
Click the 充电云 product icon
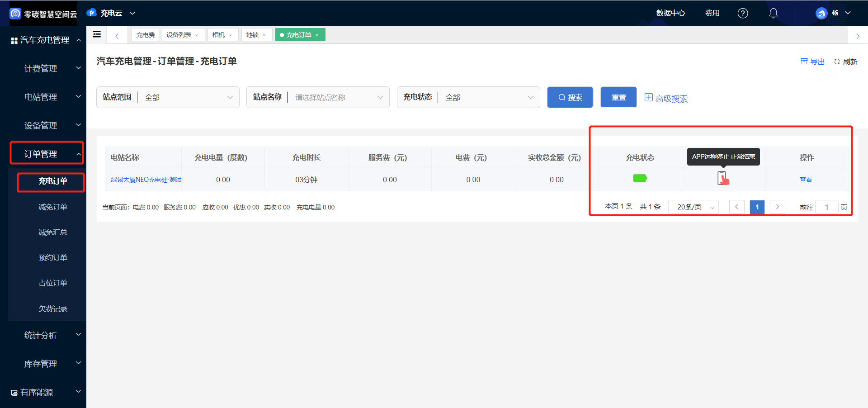click(x=91, y=13)
